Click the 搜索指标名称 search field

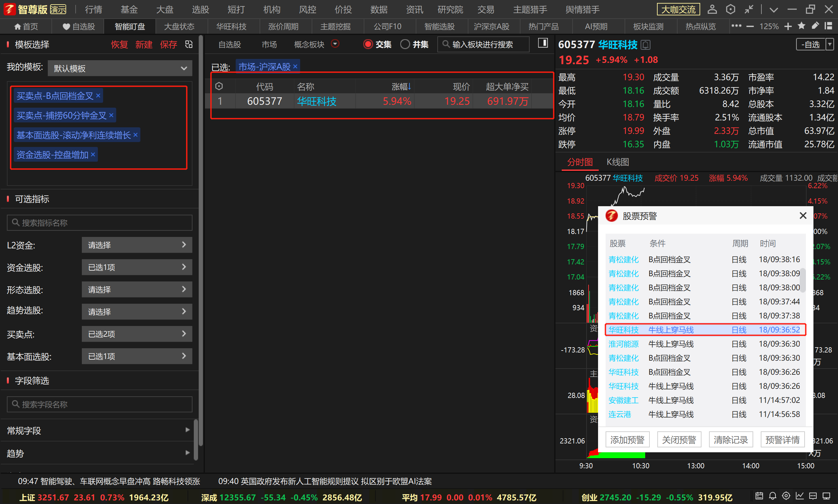click(100, 223)
